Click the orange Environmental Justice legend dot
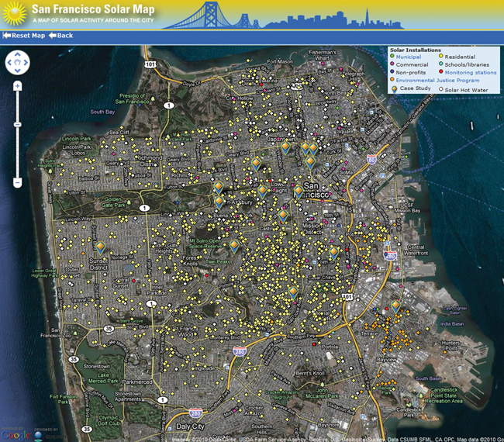The image size is (504, 442). pos(392,79)
